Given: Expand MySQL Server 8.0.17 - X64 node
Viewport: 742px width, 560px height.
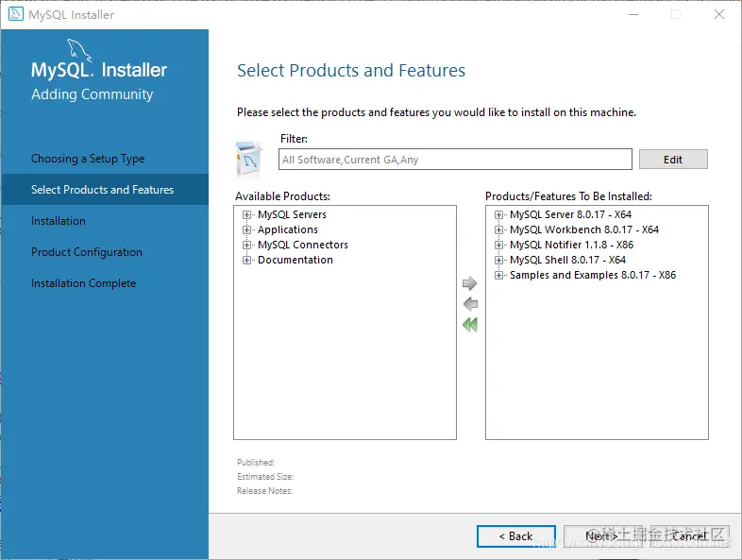Looking at the screenshot, I should tap(498, 215).
